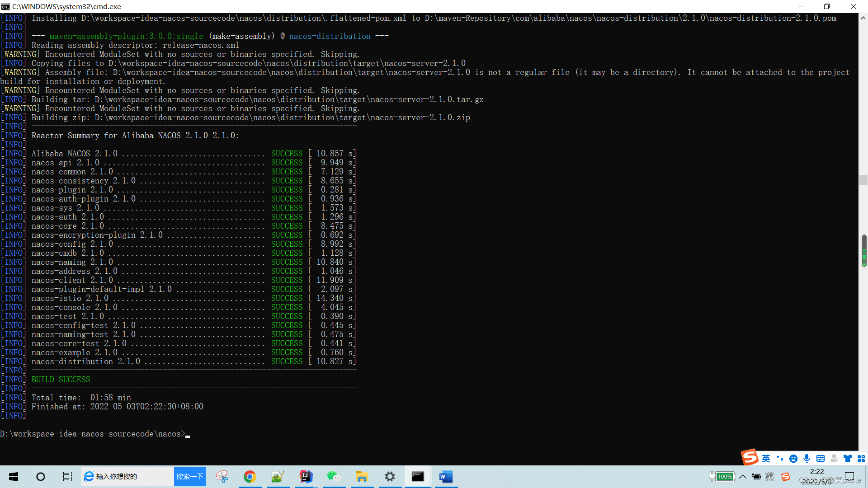This screenshot has width=868, height=488.
Task: Click the Installing flattened-pom.xml line
Action: pos(434,18)
